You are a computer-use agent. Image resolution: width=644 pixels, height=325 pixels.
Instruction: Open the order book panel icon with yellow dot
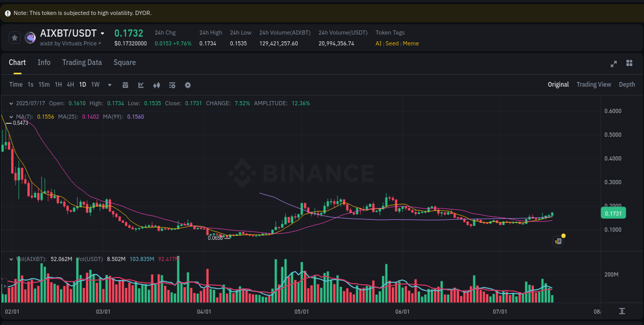tap(558, 240)
